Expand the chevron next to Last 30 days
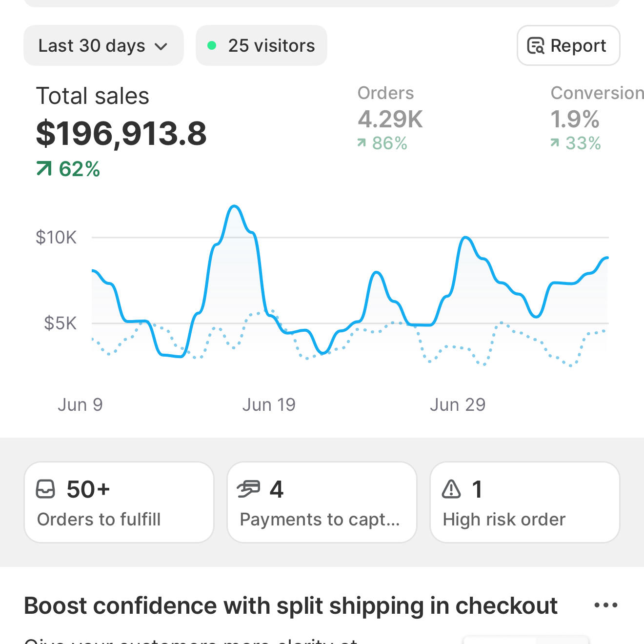 [161, 46]
